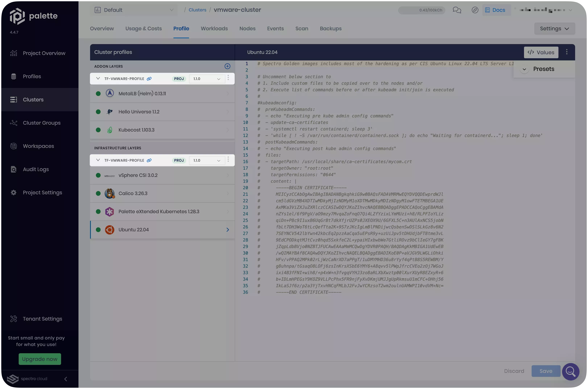This screenshot has height=389, width=588.
Task: Click the Discard button
Action: click(x=514, y=371)
